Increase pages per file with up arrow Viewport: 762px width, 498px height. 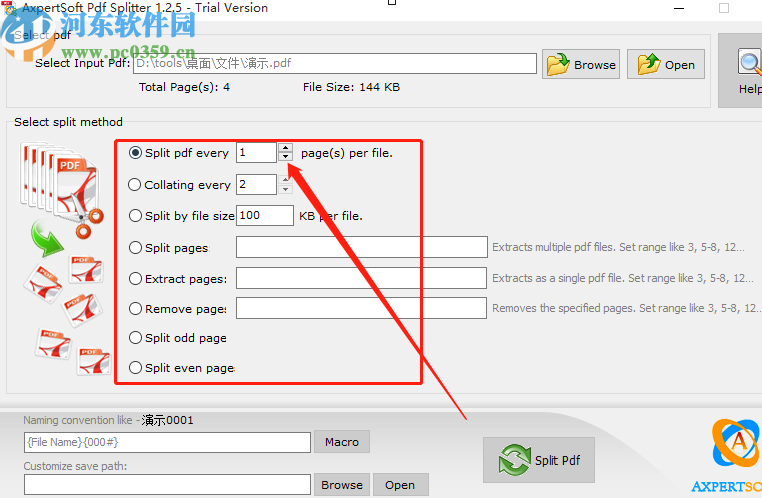tap(286, 148)
